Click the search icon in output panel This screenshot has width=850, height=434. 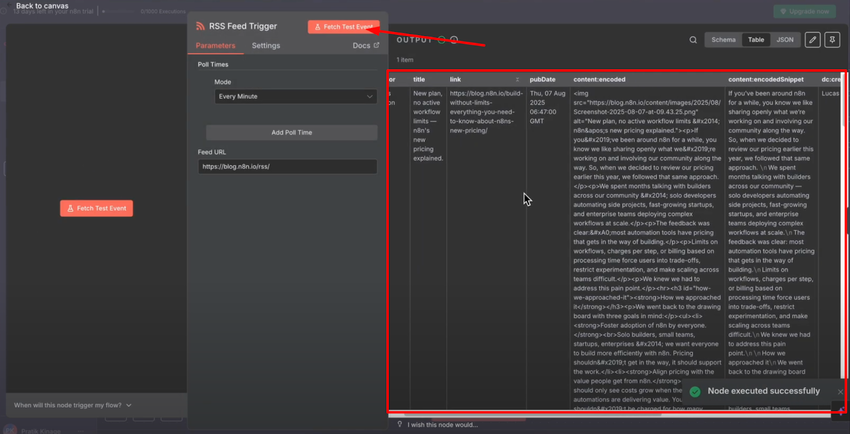click(693, 40)
